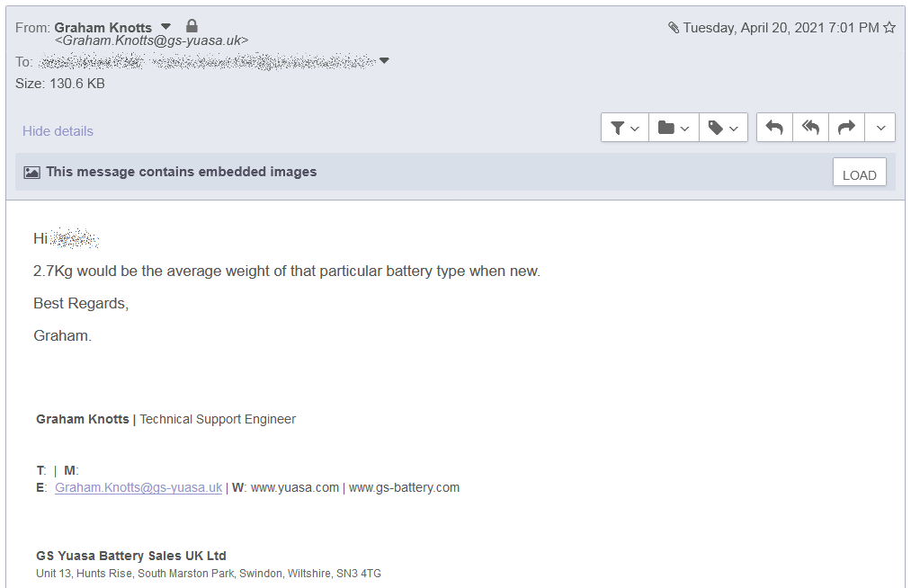Click the Best Regards, line
Screen dimensions: 911x588
(x=81, y=303)
